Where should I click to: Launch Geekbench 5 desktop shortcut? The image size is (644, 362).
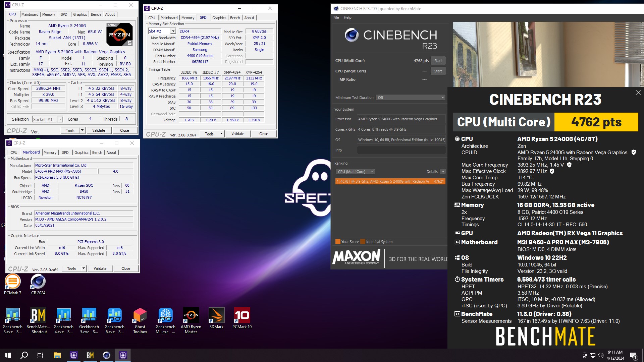tap(89, 321)
